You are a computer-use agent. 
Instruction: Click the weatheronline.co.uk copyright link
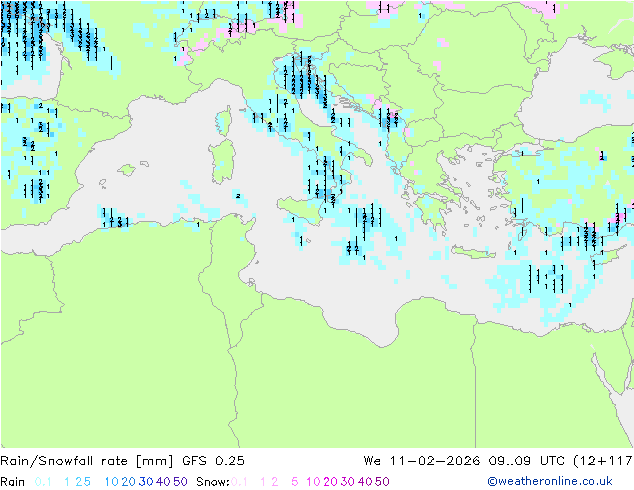[x=550, y=481]
